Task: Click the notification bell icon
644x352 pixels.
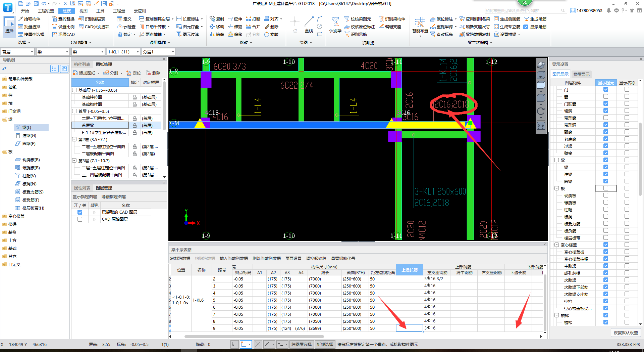Action: (609, 11)
